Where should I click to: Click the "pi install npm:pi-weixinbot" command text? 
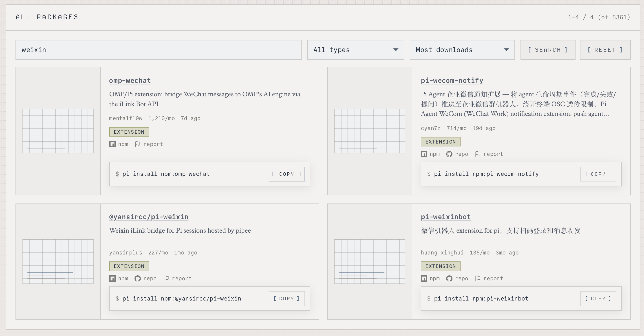coord(481,298)
